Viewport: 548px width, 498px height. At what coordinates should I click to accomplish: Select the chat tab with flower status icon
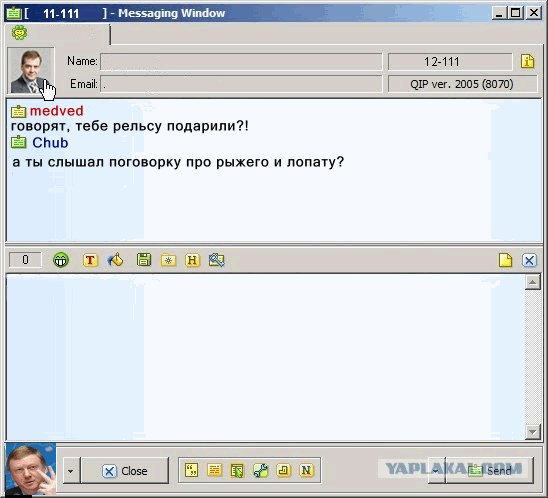tap(58, 34)
